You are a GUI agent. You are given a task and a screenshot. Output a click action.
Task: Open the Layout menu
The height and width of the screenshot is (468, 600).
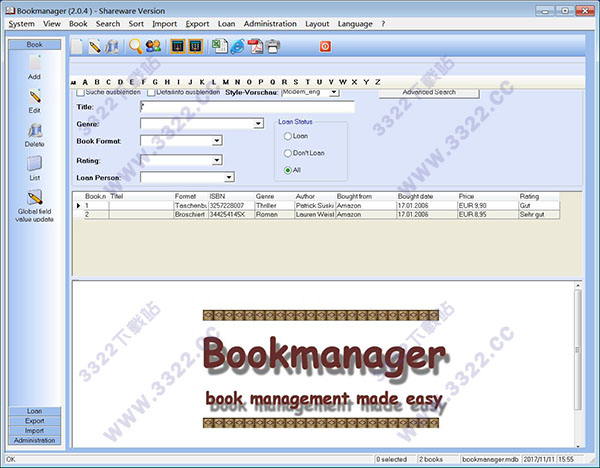click(x=317, y=24)
